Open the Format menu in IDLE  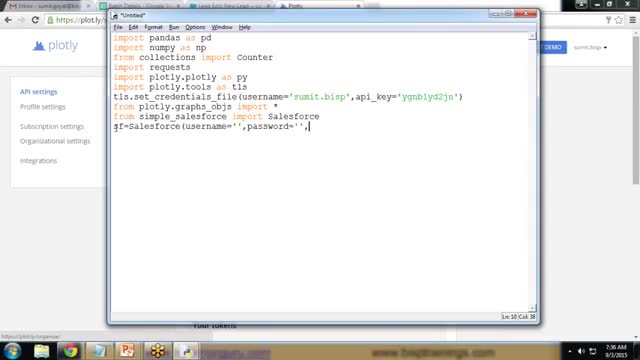click(x=153, y=27)
